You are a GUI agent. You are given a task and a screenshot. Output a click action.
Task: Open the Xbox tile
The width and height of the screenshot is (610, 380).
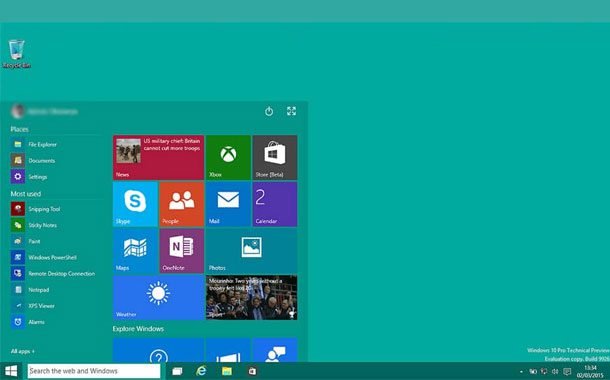click(228, 158)
